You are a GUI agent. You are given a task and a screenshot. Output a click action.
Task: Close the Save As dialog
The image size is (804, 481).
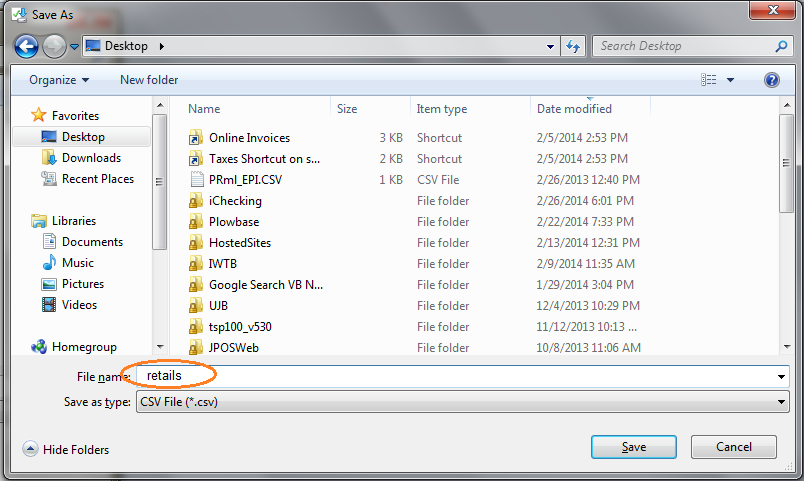(773, 10)
